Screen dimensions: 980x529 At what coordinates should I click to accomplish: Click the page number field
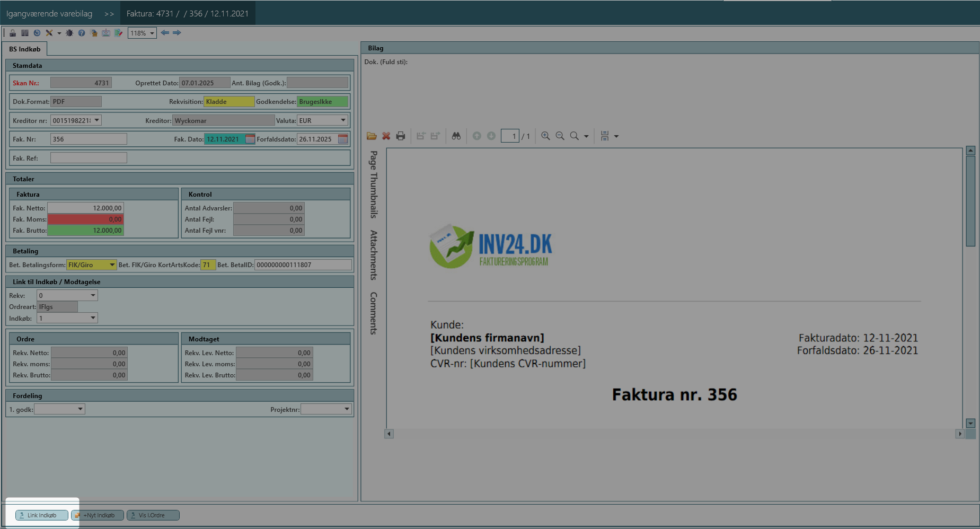[x=510, y=136]
